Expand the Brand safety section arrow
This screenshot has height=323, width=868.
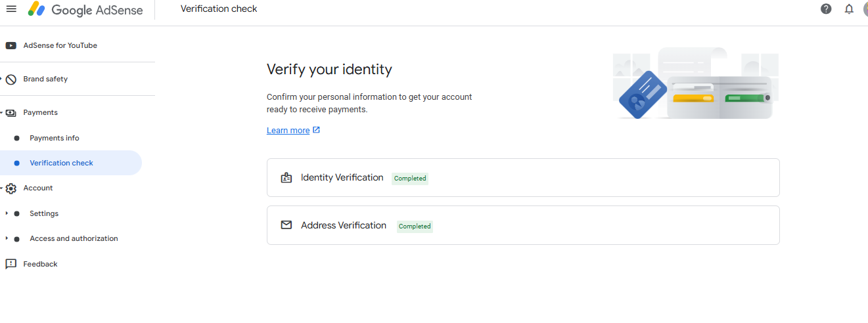click(2, 79)
